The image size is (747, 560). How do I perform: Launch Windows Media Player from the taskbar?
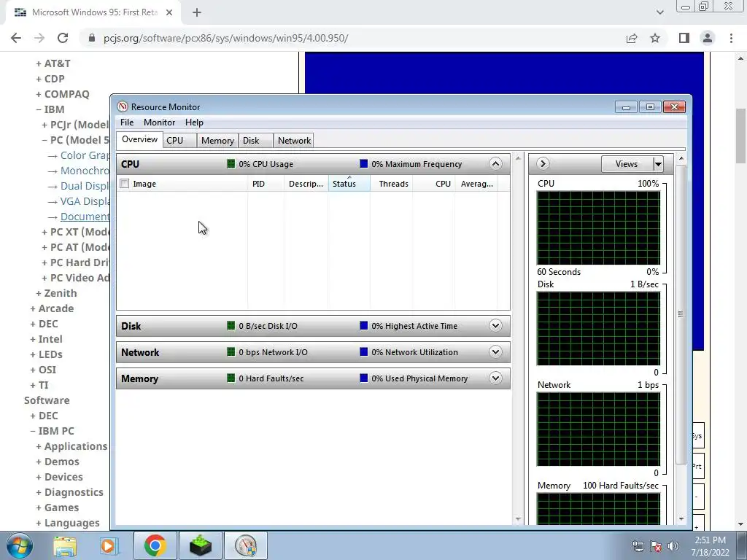coord(108,545)
